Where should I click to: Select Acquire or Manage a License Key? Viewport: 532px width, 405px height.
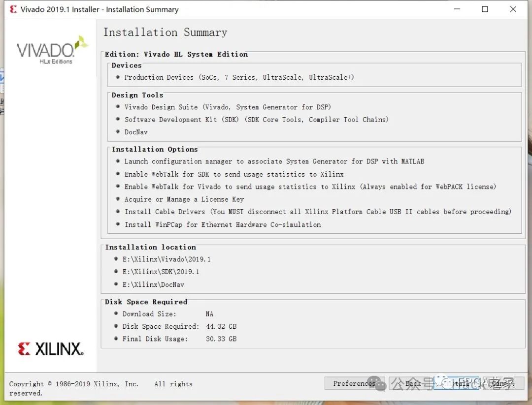click(184, 199)
